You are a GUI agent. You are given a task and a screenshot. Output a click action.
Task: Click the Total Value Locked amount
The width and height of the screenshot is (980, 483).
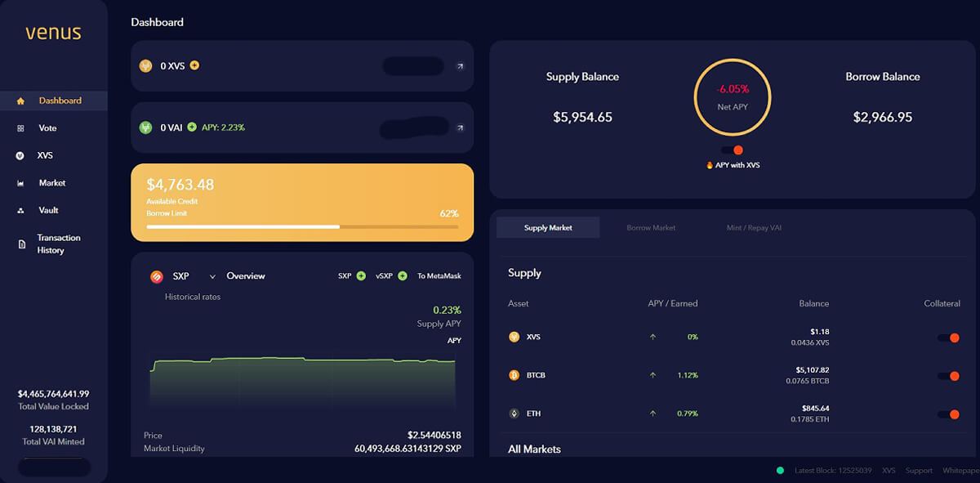54,394
